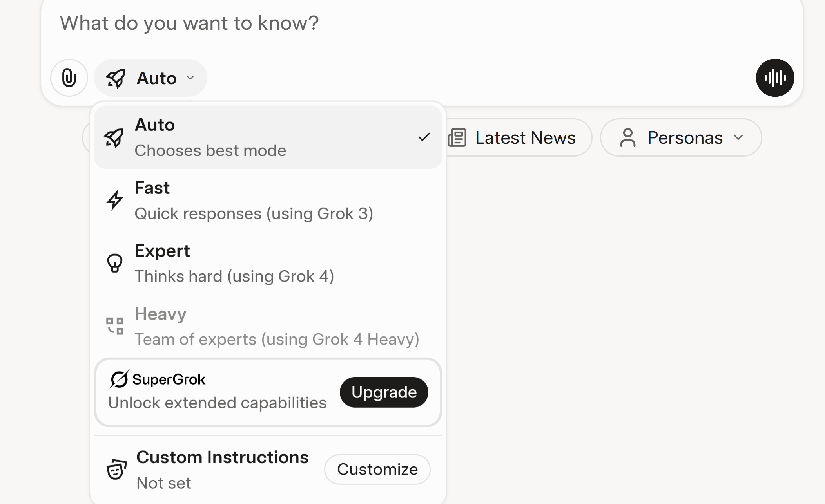Click the Custom Instructions mask icon
Viewport: 825px width, 504px height.
[x=116, y=469]
